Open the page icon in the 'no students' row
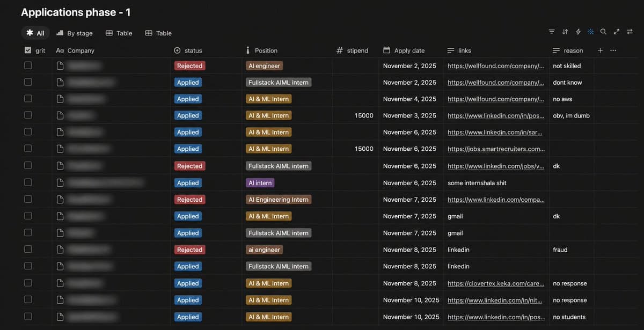This screenshot has width=644, height=330. pyautogui.click(x=60, y=317)
